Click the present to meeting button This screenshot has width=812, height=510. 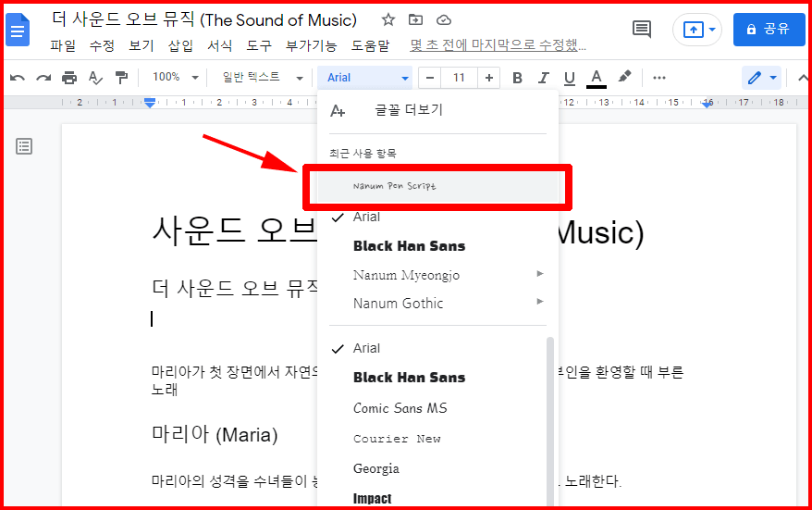(x=697, y=30)
